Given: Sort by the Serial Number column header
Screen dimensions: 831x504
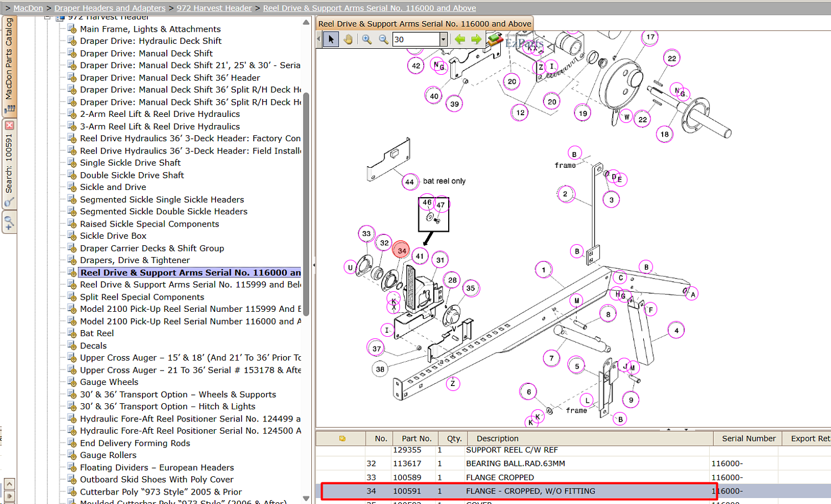Looking at the screenshot, I should click(748, 439).
